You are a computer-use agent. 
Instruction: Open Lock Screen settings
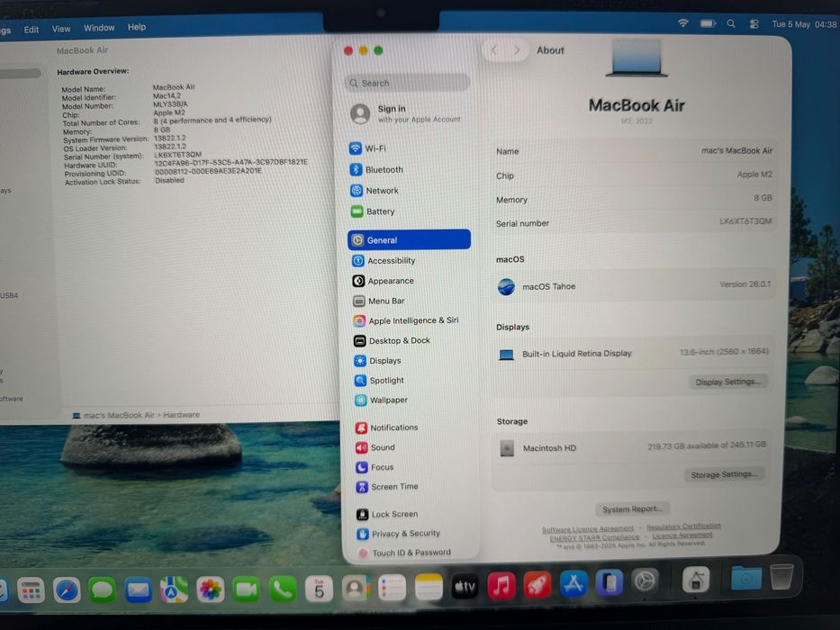[x=387, y=514]
